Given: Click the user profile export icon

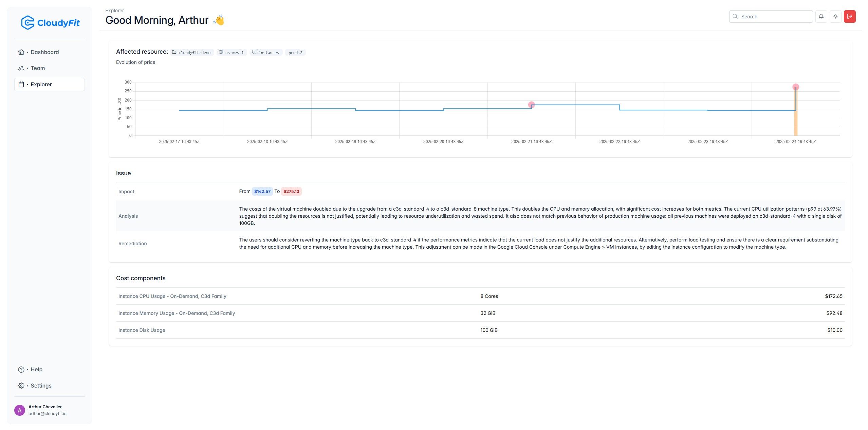Looking at the screenshot, I should [850, 16].
